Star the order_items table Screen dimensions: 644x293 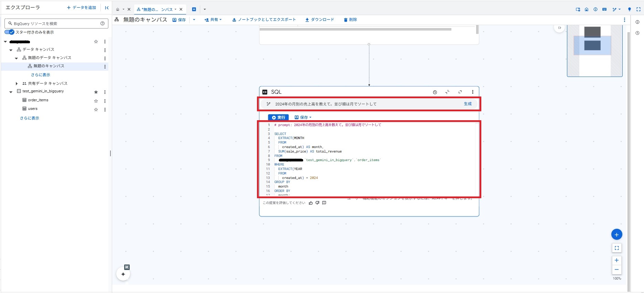(96, 101)
